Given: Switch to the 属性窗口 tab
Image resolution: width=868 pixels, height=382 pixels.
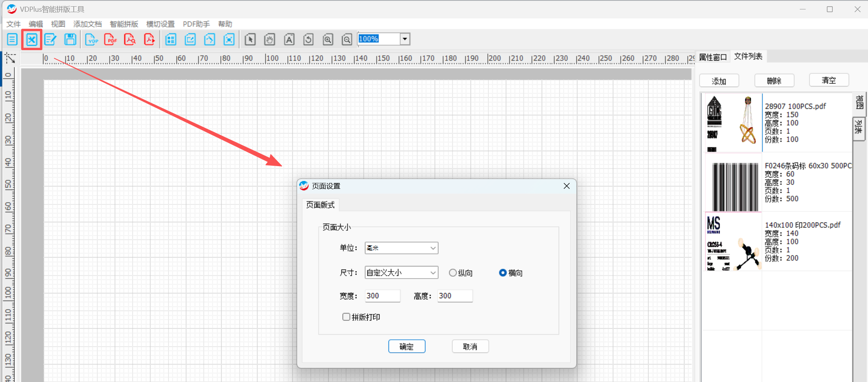Looking at the screenshot, I should pos(713,57).
